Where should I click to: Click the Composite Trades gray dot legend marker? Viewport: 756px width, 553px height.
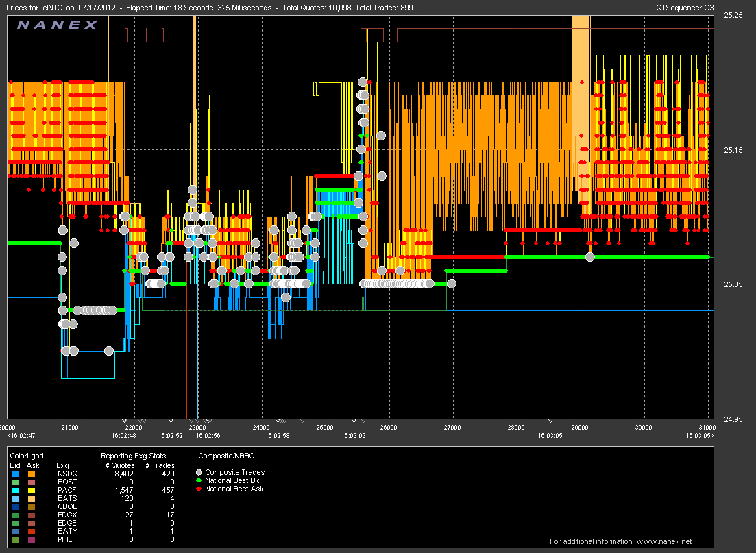(199, 473)
